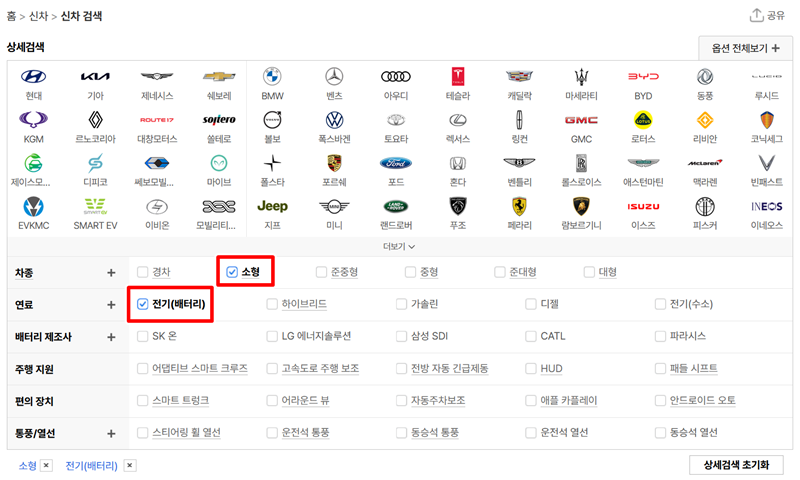Choose the Honda (혼다) brand icon
The width and height of the screenshot is (800, 480).
click(458, 163)
